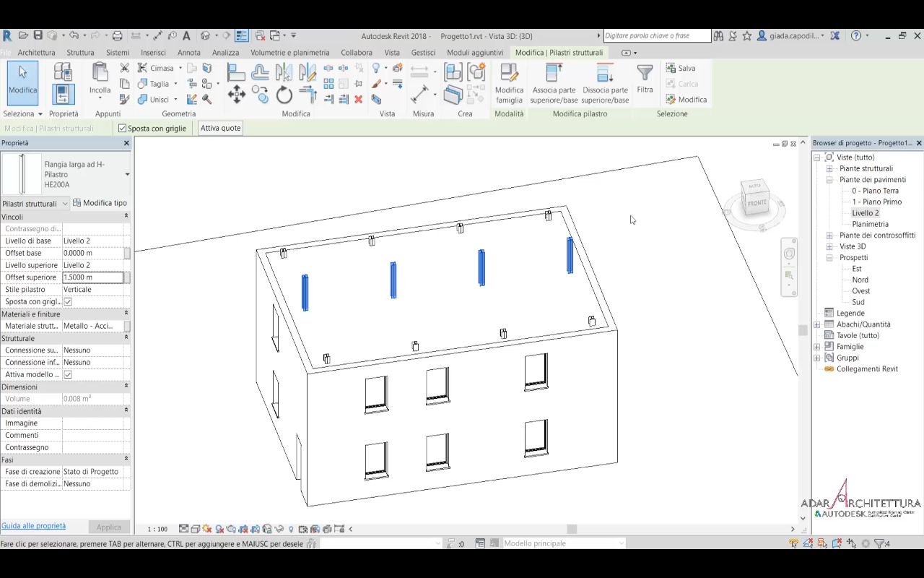Expand the Famiglie tree node
The height and width of the screenshot is (578, 924).
coord(817,347)
